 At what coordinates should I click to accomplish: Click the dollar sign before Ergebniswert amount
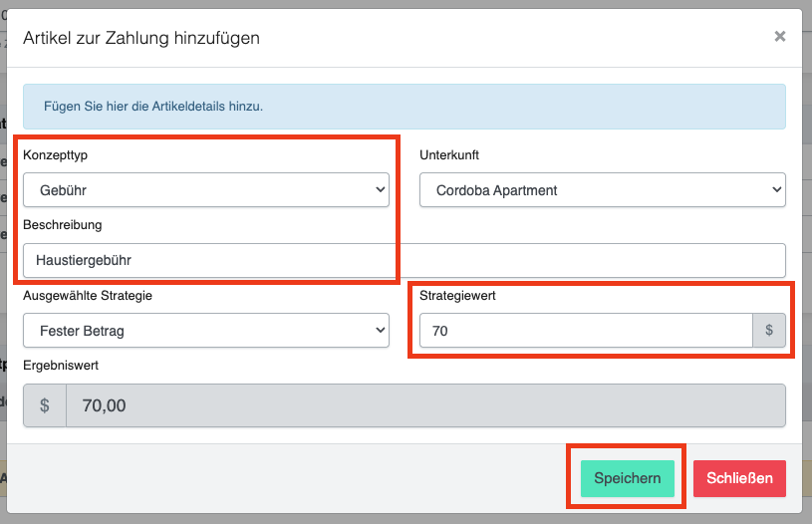45,405
